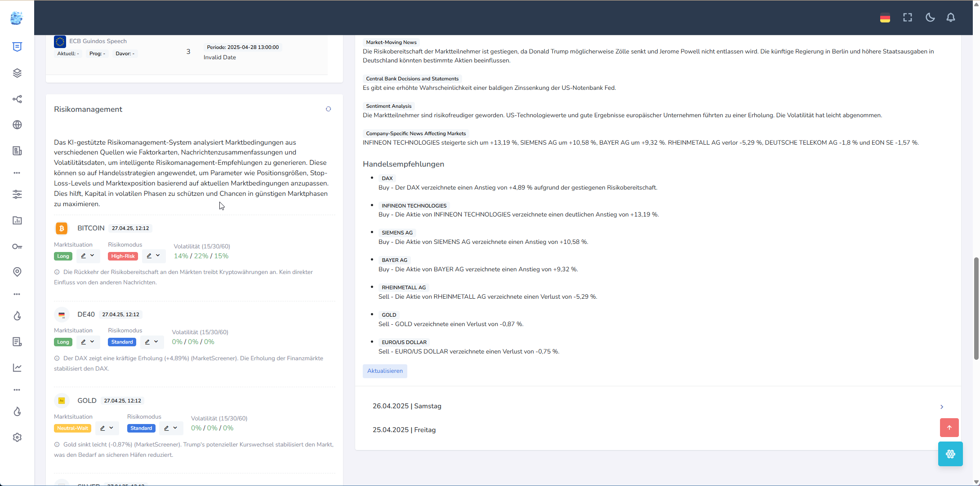Open the map pin sidebar icon
Screen dimensions: 980x486
coord(17,272)
